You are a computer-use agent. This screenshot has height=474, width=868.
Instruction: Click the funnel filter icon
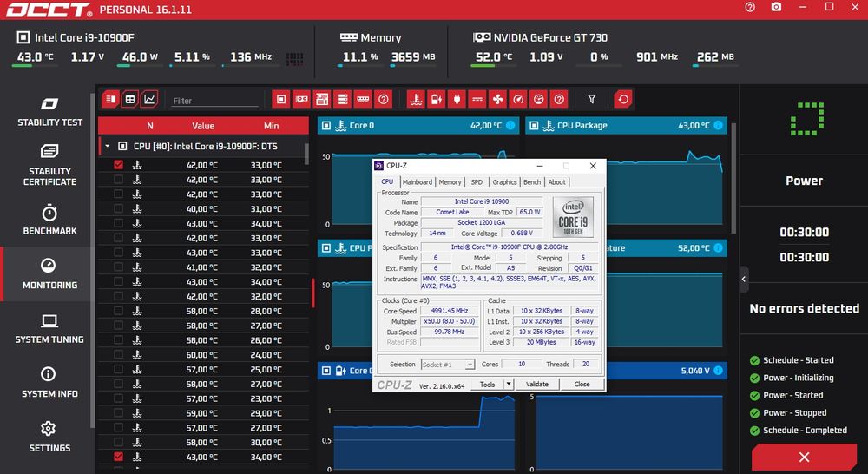pos(592,99)
